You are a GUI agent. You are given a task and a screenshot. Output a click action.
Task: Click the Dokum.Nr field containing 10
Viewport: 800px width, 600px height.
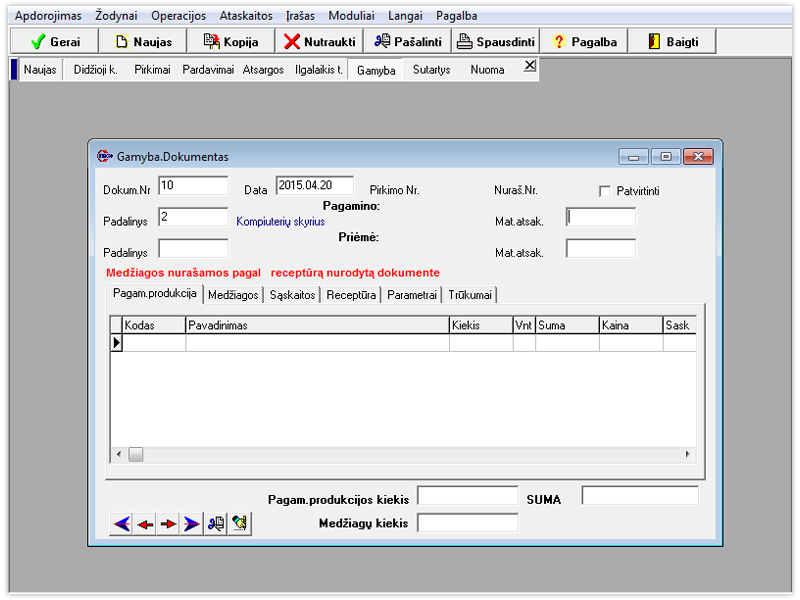pyautogui.click(x=193, y=186)
